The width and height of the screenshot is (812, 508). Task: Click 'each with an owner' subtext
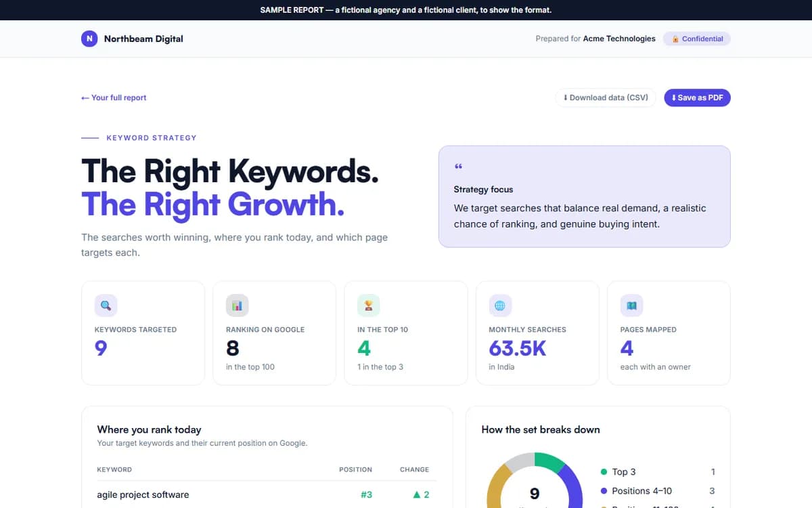click(x=656, y=367)
